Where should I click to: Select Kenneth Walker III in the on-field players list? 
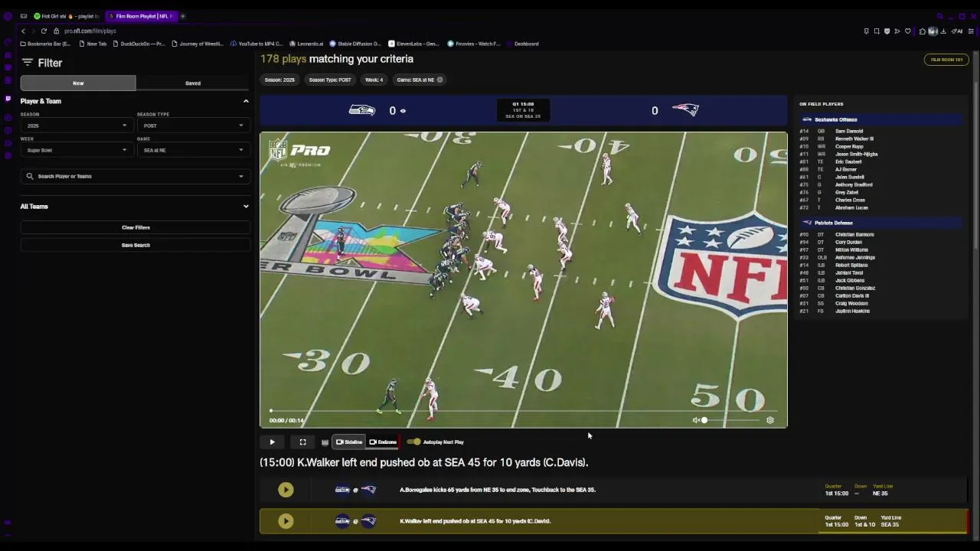click(x=854, y=139)
